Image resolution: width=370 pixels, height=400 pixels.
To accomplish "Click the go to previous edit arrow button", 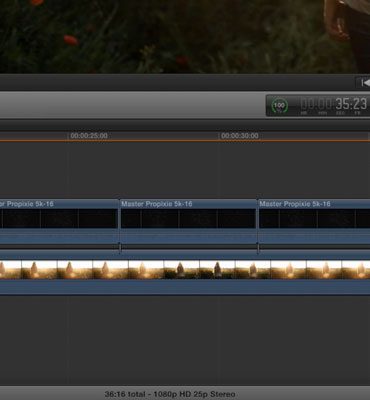I will tap(364, 82).
